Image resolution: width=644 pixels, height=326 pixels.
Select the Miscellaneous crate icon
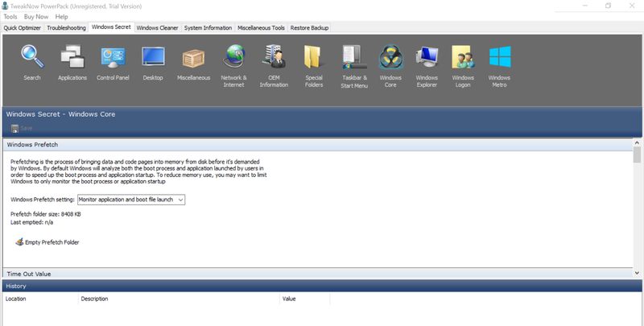pos(193,57)
